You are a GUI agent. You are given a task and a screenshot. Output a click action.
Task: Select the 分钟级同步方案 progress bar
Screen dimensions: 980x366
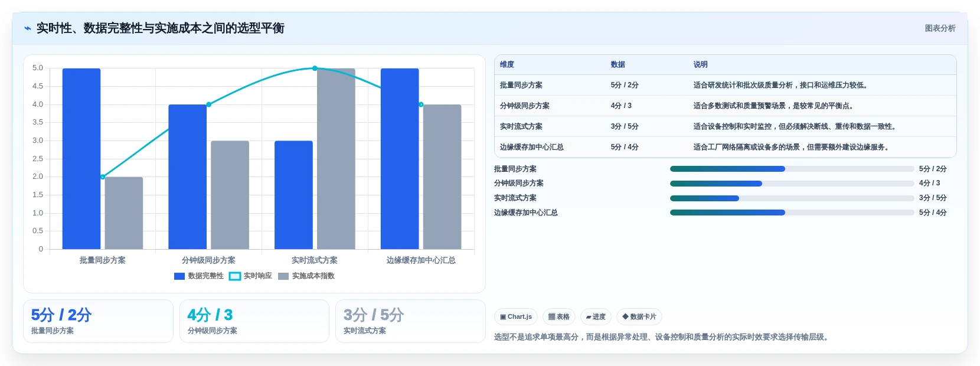792,184
